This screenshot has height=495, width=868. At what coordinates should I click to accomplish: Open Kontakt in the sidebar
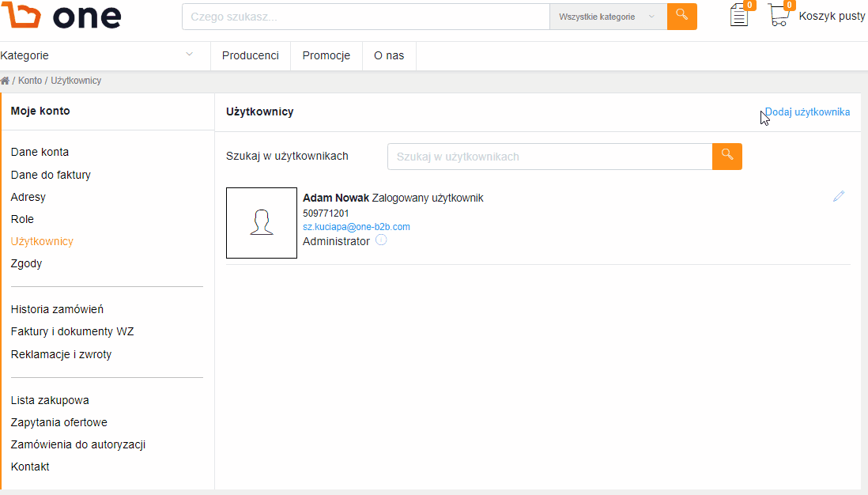point(30,467)
